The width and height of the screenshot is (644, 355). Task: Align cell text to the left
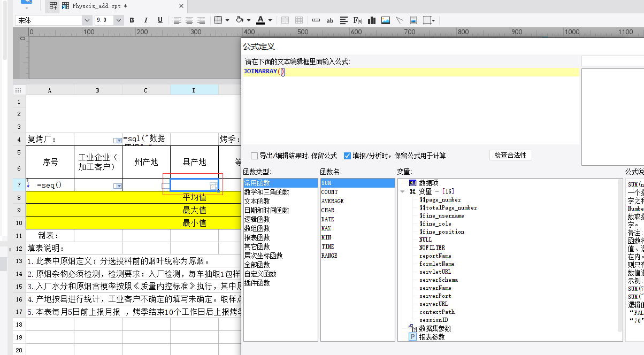tap(178, 20)
